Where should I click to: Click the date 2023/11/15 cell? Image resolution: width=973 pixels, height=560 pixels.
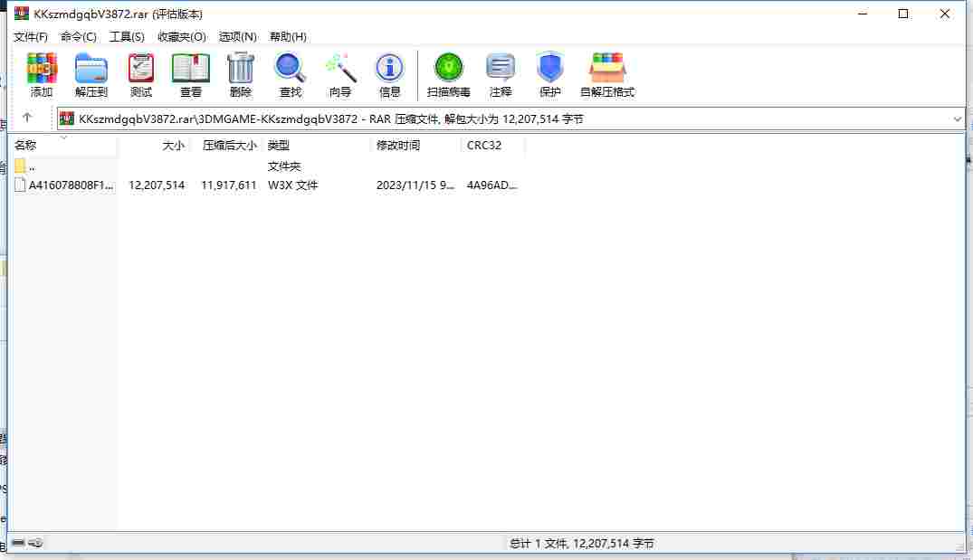coord(415,185)
